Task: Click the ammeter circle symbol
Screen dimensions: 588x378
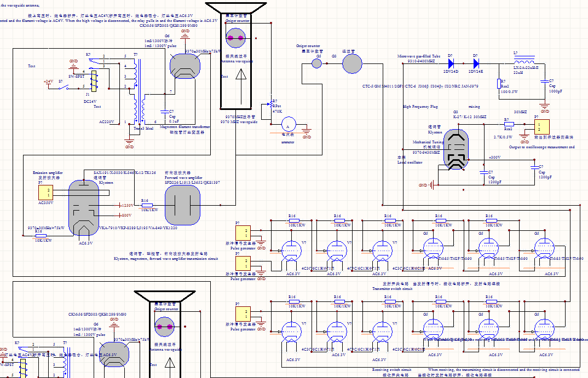Action: tap(288, 125)
